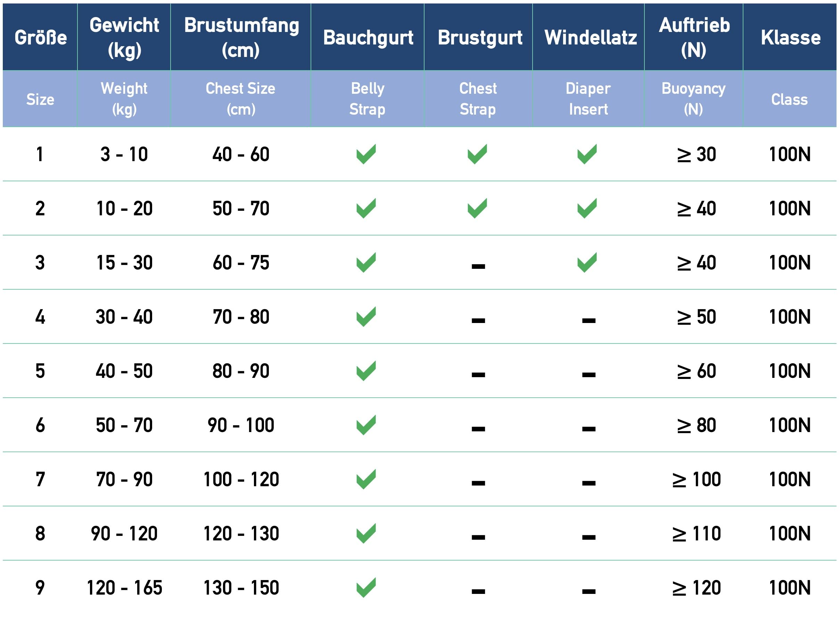Click the Diaper Insert checkmark for size 3
The height and width of the screenshot is (621, 840).
coord(587,262)
